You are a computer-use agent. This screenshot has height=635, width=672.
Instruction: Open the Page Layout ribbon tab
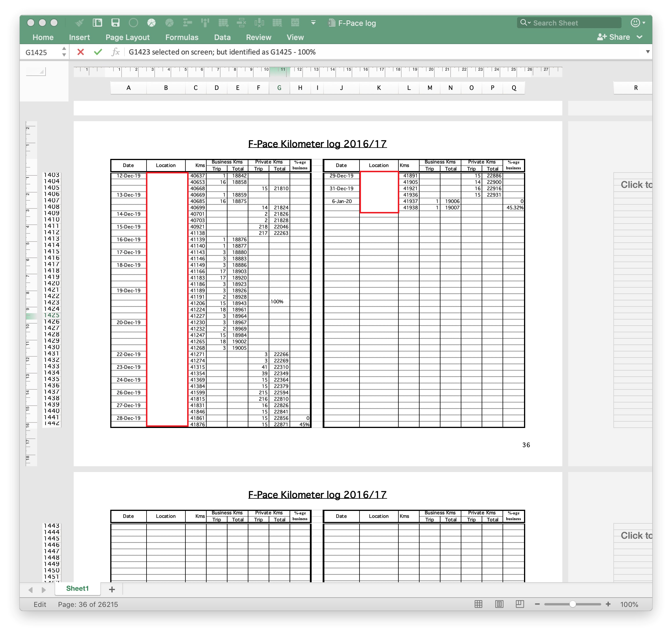click(127, 37)
